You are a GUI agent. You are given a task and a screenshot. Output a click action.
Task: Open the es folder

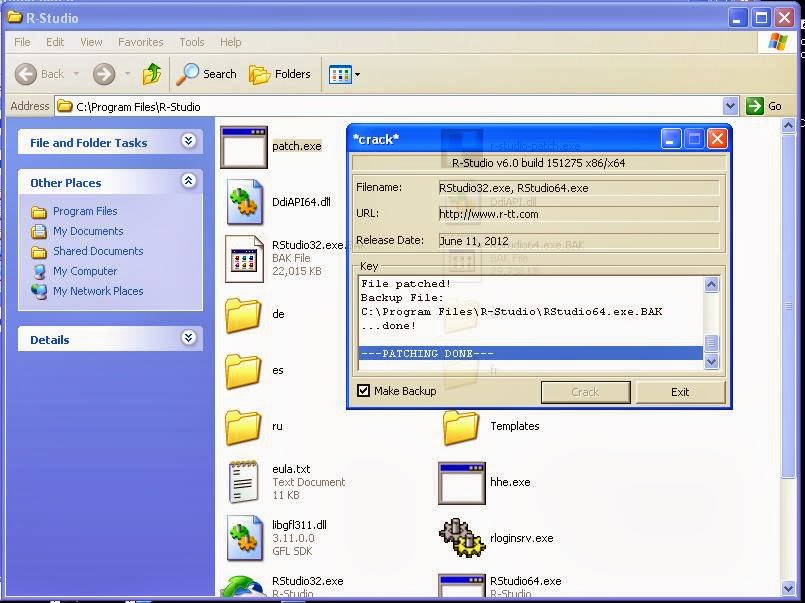coord(243,371)
